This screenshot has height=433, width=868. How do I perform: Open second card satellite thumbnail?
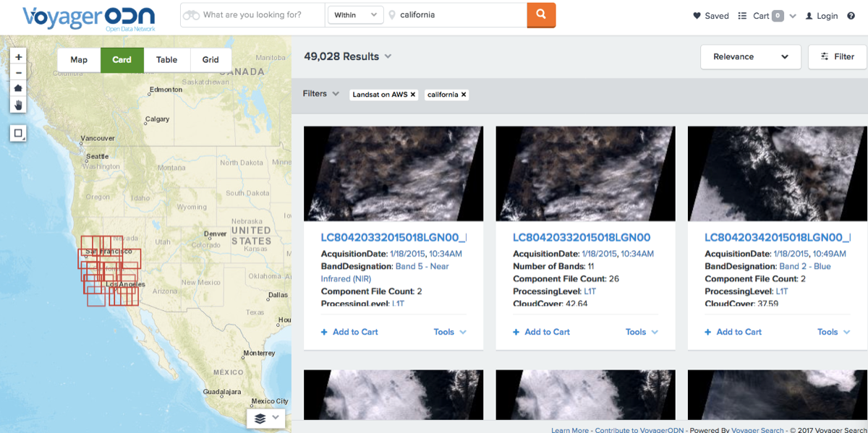[585, 173]
